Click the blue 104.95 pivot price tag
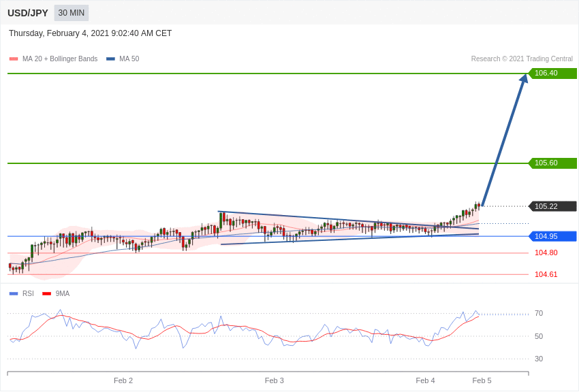 [x=552, y=236]
